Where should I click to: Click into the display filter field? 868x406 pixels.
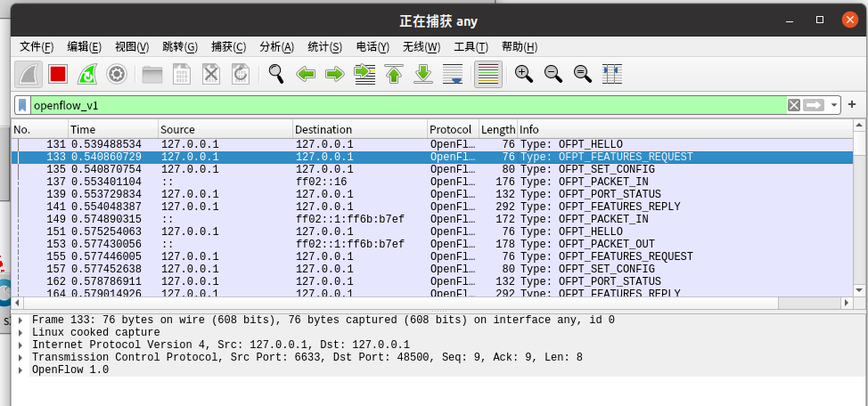point(408,105)
